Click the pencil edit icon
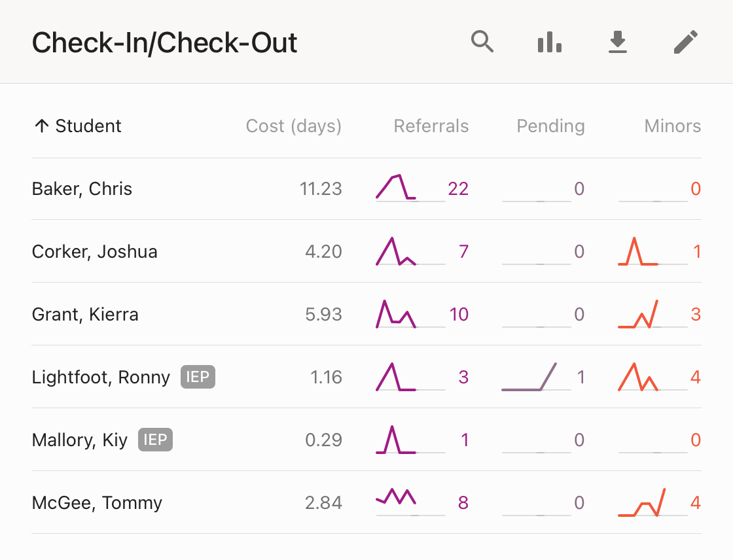The width and height of the screenshot is (733, 560). (x=686, y=43)
